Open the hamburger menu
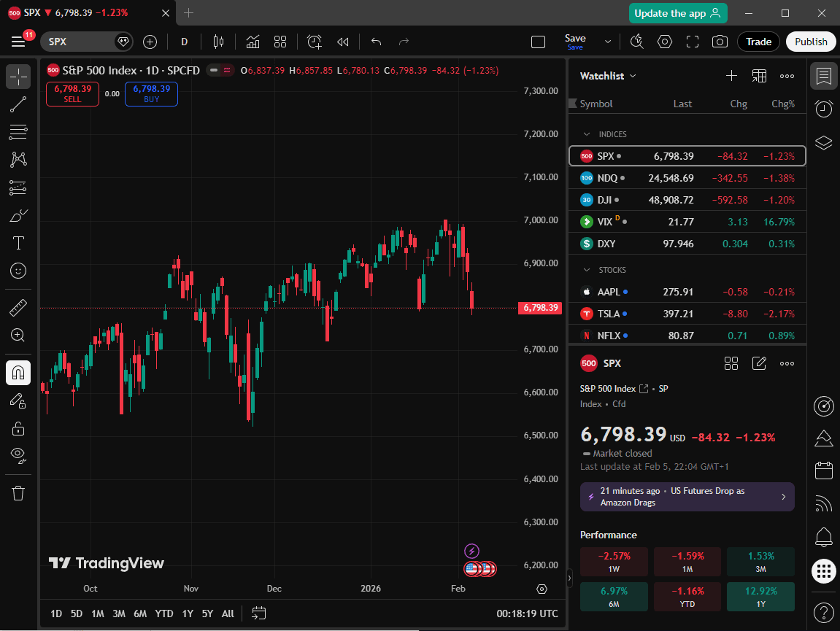This screenshot has height=631, width=840. pos(18,42)
